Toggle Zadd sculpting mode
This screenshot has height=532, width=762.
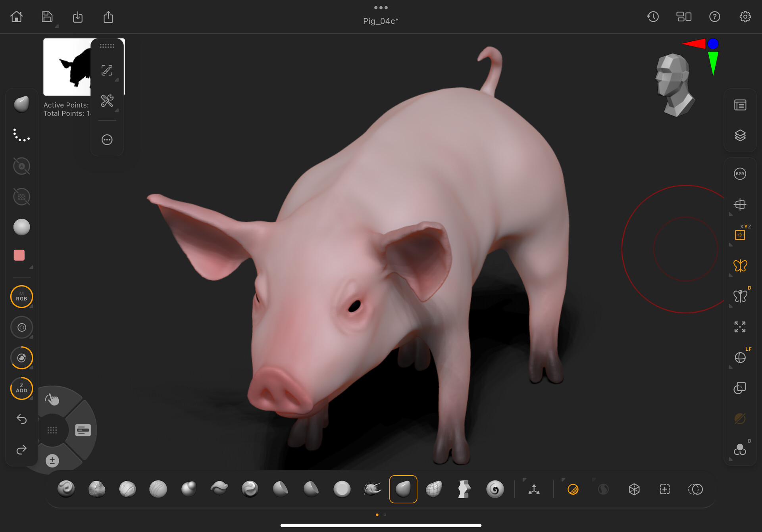(21, 388)
